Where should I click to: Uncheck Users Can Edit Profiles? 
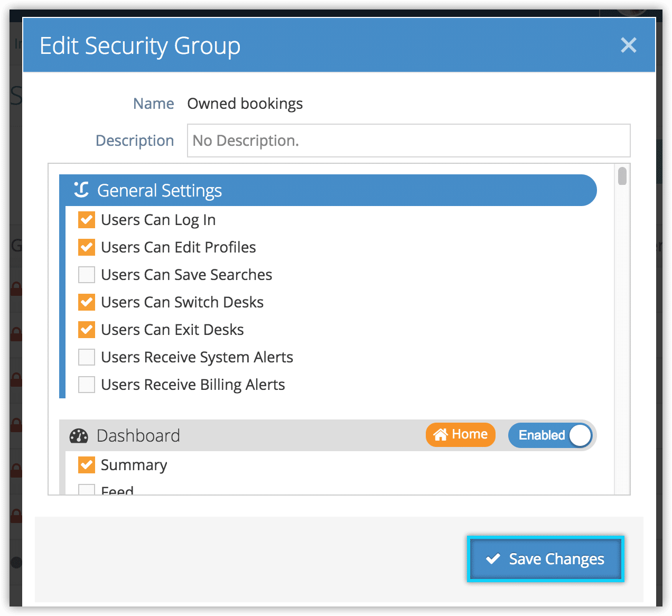(x=87, y=247)
